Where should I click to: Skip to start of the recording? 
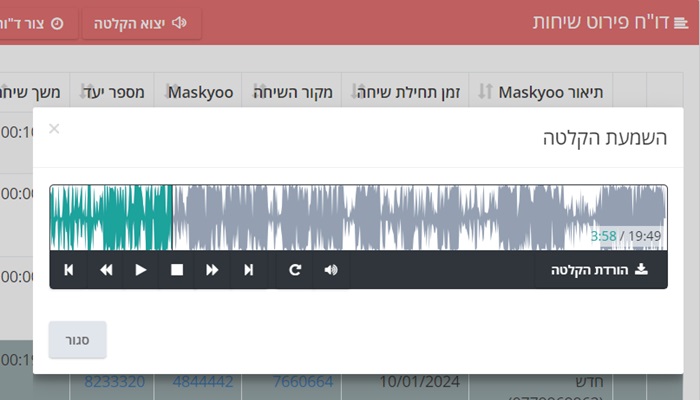click(x=68, y=270)
